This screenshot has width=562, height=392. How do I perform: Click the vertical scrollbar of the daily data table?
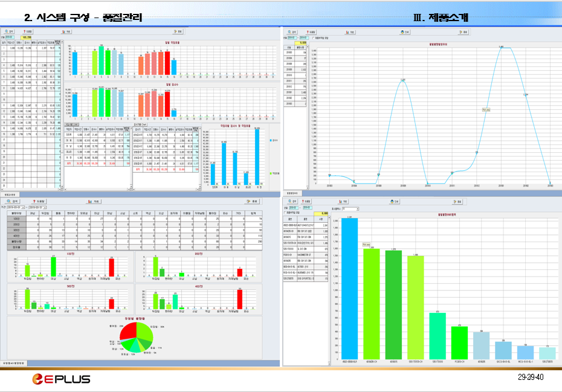62,115
